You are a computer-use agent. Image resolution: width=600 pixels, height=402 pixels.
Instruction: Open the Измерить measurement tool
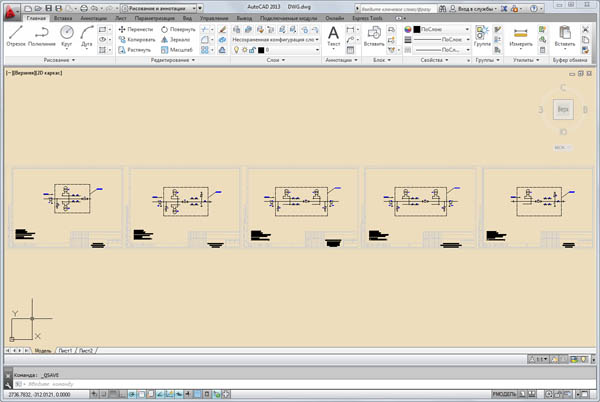click(520, 37)
